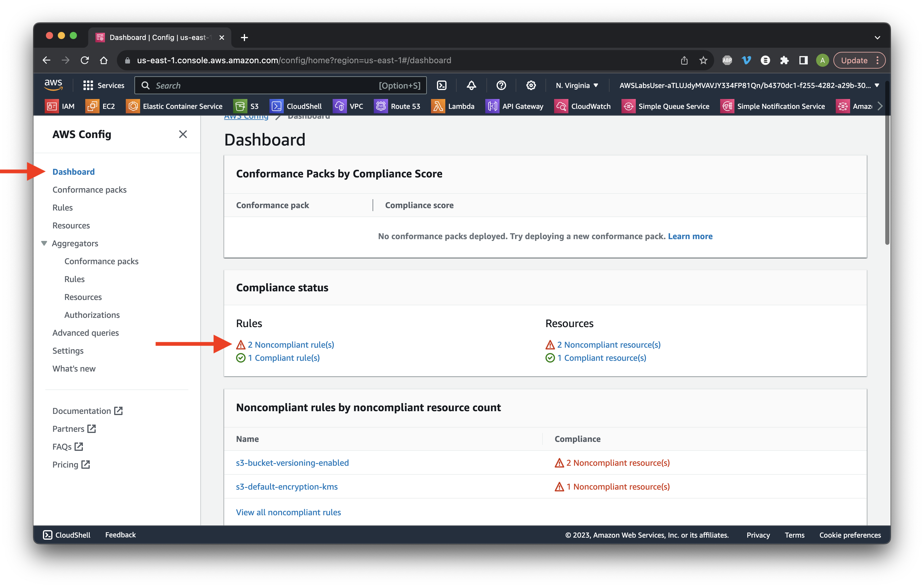This screenshot has height=588, width=924.
Task: Click the Chrome Update button
Action: (859, 60)
